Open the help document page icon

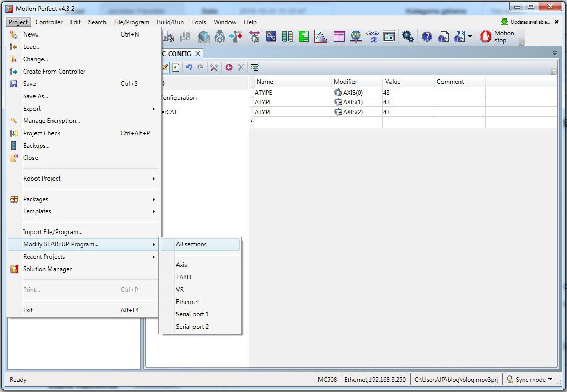444,37
